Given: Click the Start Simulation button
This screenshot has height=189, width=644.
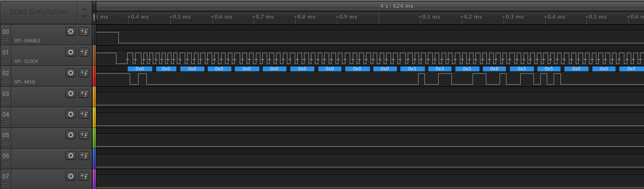Looking at the screenshot, I should (x=39, y=12).
